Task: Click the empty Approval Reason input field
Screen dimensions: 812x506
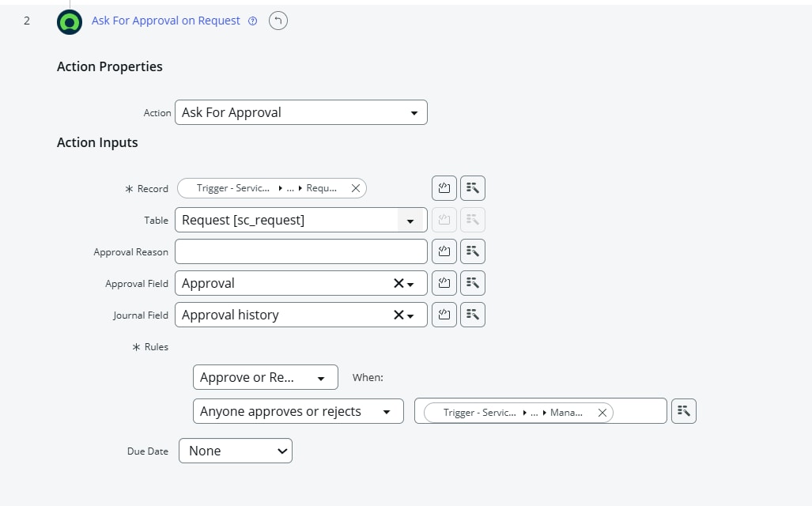Action: coord(300,251)
